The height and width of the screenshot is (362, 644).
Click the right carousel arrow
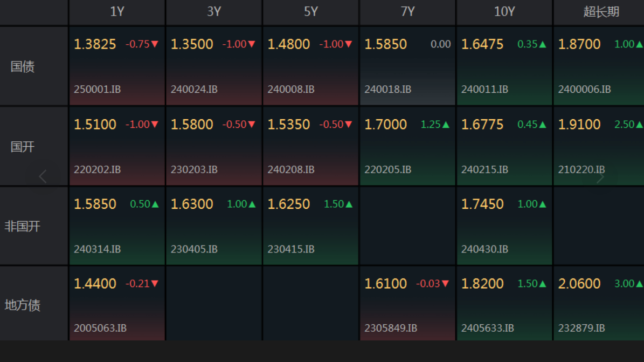[600, 176]
